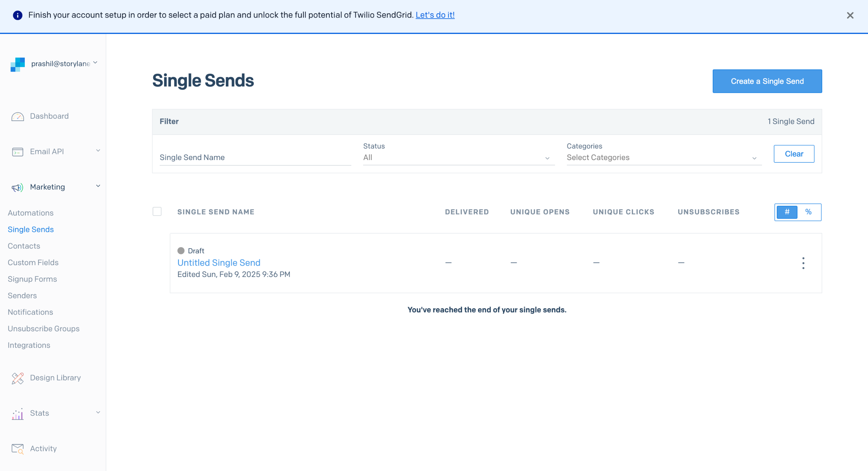The image size is (868, 471).
Task: Open Design Library pencil-ruler icon
Action: (x=18, y=378)
